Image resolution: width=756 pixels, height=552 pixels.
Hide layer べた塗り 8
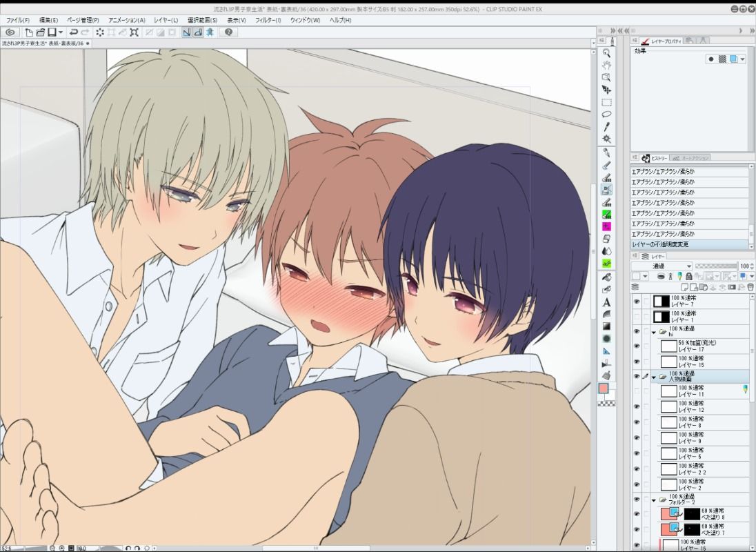pos(637,514)
